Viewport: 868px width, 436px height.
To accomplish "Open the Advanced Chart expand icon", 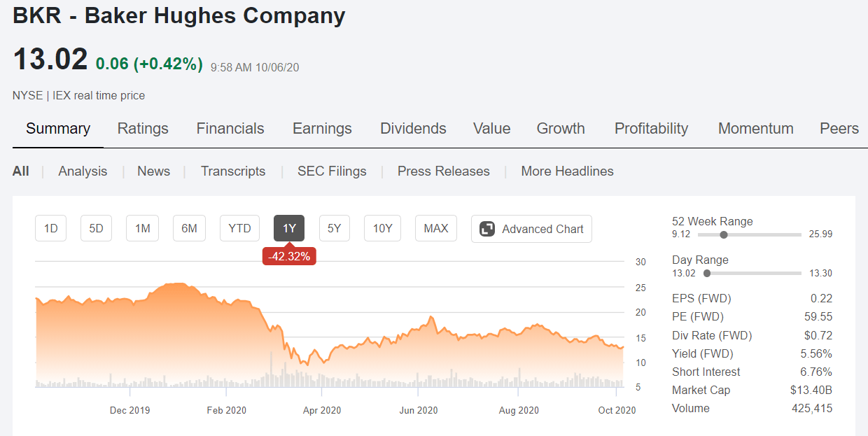I will [x=487, y=229].
